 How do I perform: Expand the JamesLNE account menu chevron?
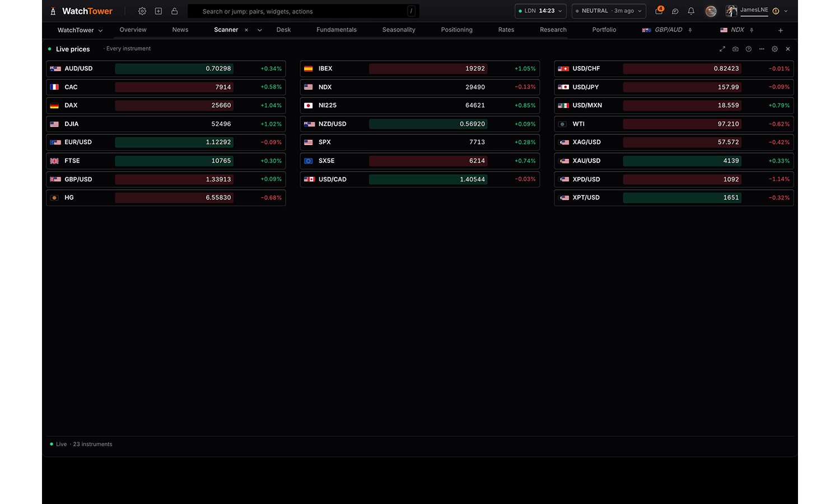coord(786,11)
